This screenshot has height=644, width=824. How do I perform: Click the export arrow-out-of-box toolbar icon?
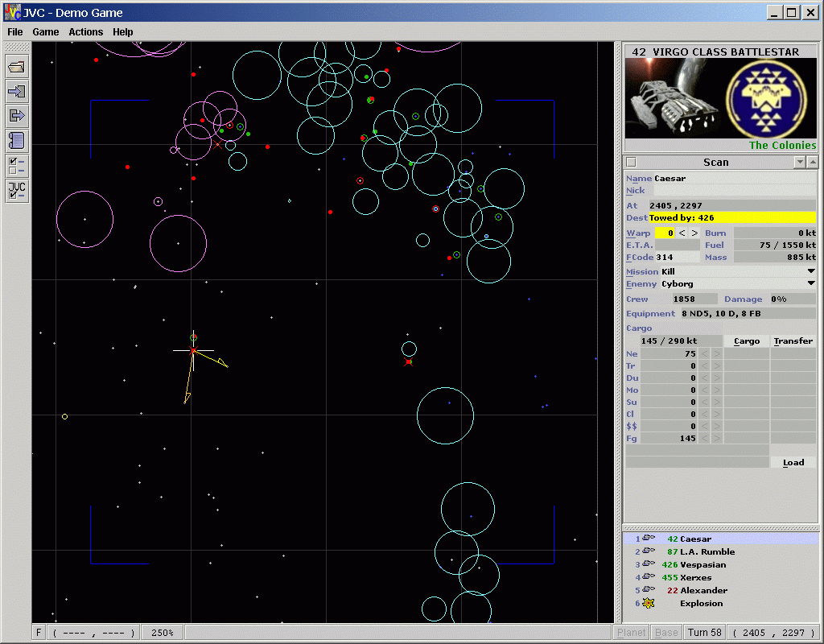17,116
